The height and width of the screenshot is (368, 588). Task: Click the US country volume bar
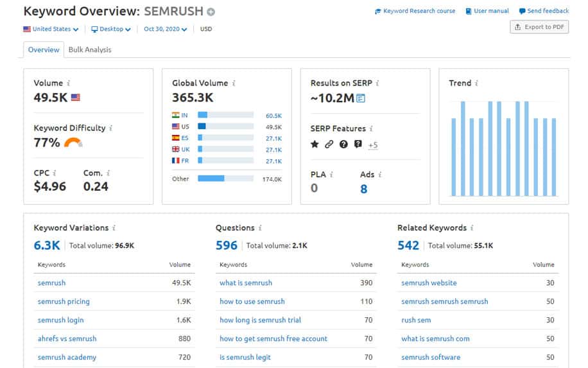(226, 127)
